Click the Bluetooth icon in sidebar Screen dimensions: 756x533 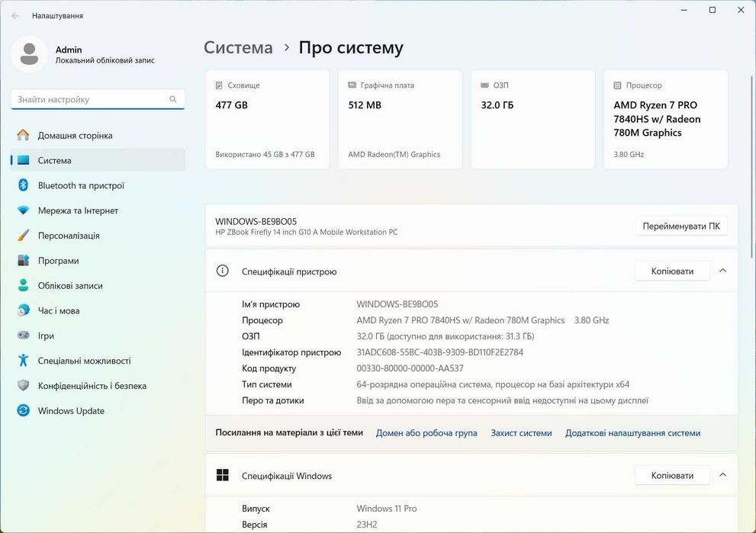point(23,185)
